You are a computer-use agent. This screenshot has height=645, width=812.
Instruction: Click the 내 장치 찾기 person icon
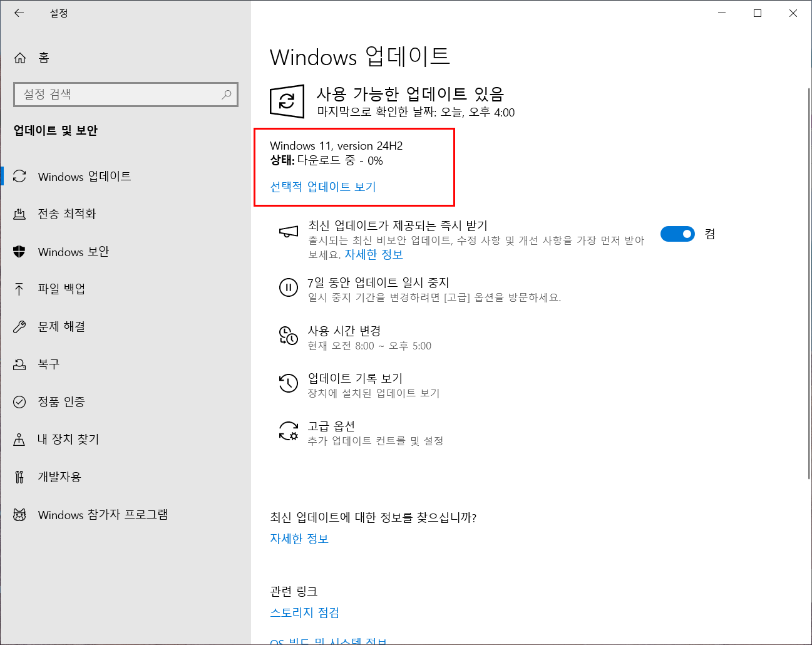(x=19, y=439)
